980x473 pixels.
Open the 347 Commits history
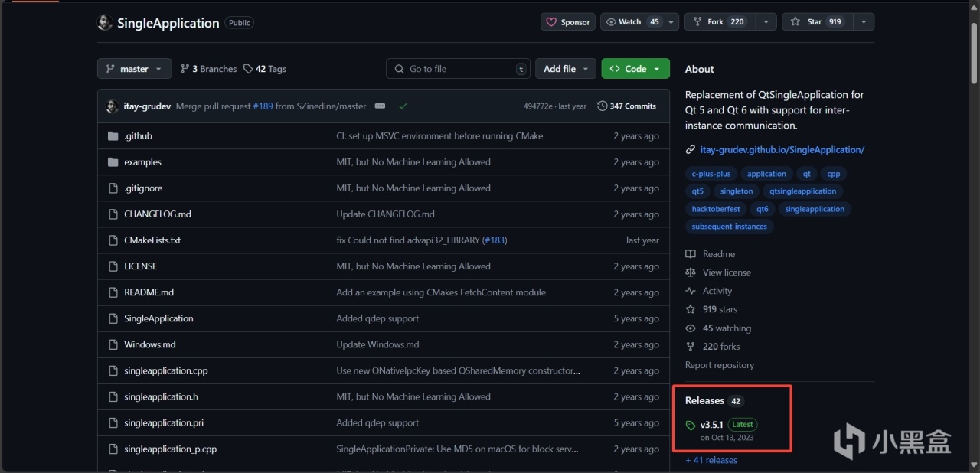coord(626,106)
